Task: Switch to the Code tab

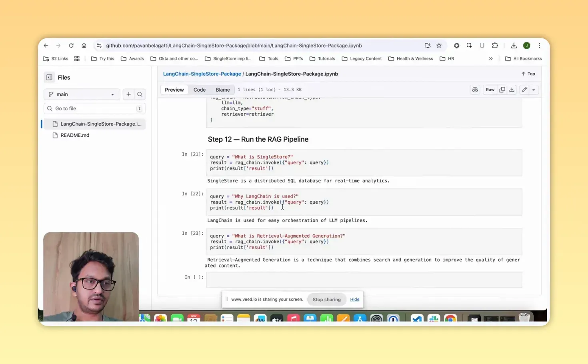Action: coord(200,90)
